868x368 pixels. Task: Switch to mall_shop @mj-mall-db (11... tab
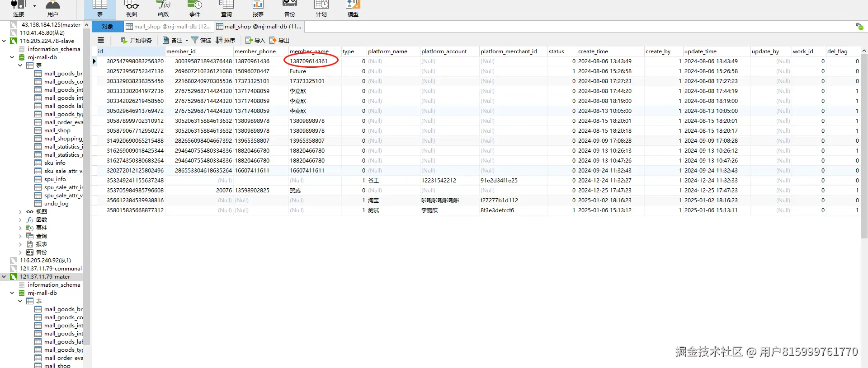(259, 27)
